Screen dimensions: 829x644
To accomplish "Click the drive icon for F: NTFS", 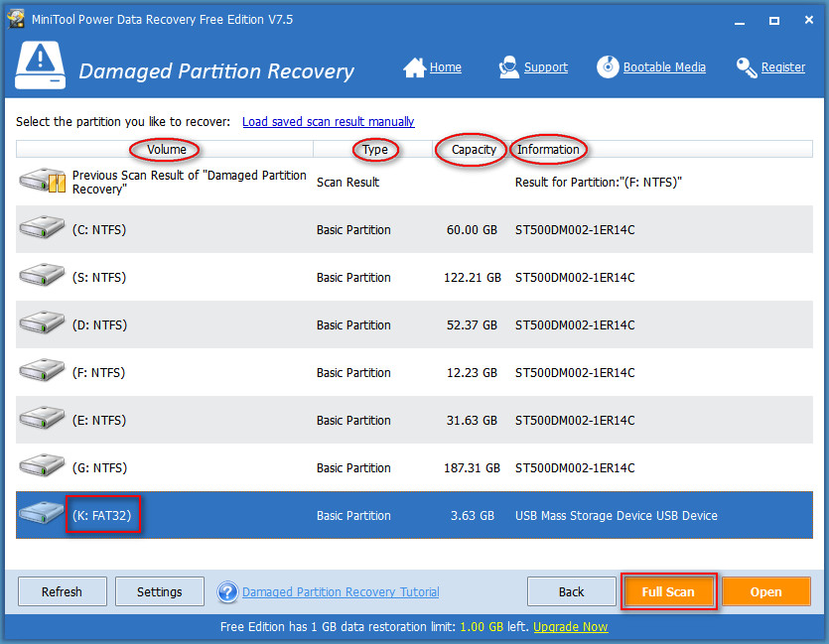I will (x=42, y=370).
